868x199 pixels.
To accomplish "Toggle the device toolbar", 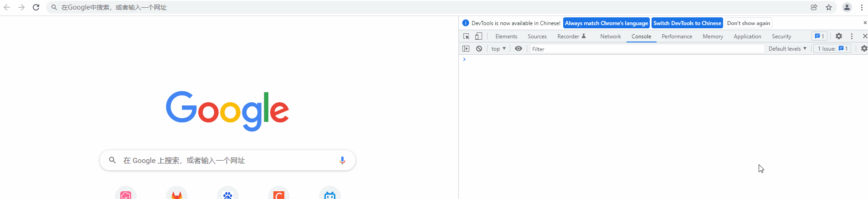I will (478, 37).
